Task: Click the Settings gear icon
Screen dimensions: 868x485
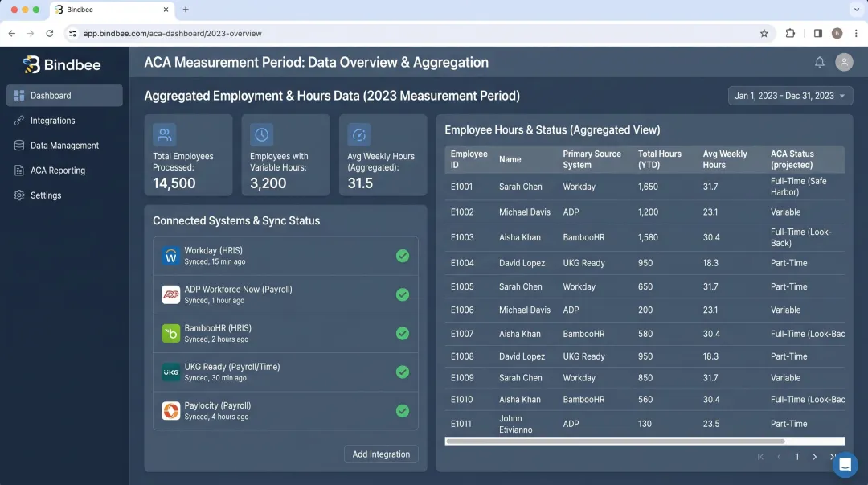Action: click(x=19, y=195)
